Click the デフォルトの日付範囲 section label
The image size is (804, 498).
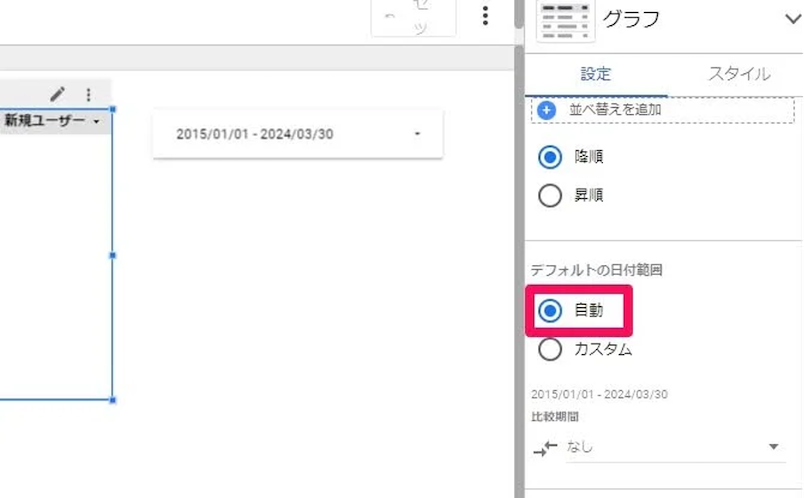(x=596, y=270)
